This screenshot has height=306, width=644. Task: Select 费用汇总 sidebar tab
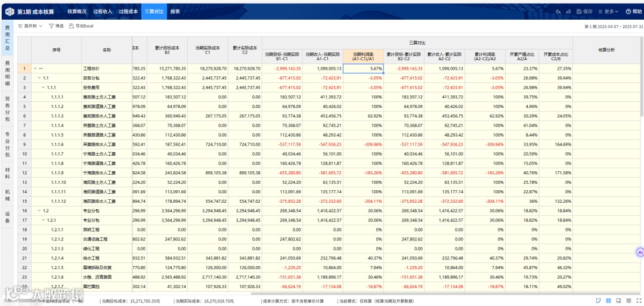7,37
